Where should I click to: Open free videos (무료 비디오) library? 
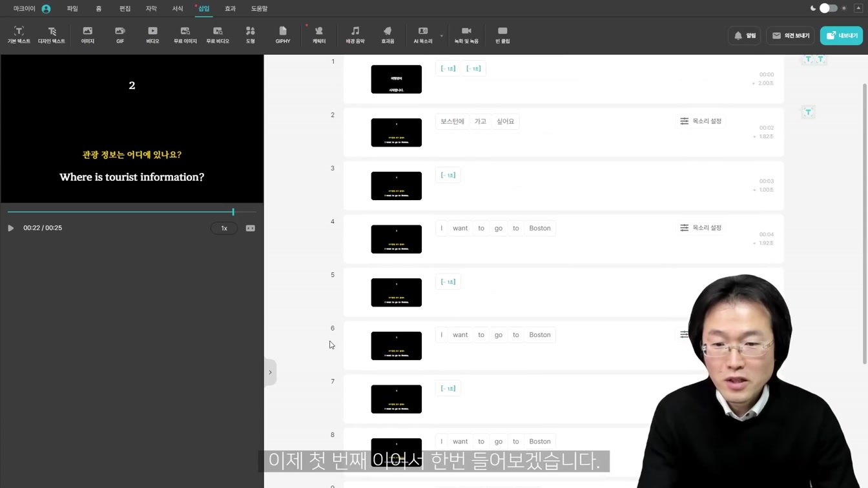tap(218, 35)
